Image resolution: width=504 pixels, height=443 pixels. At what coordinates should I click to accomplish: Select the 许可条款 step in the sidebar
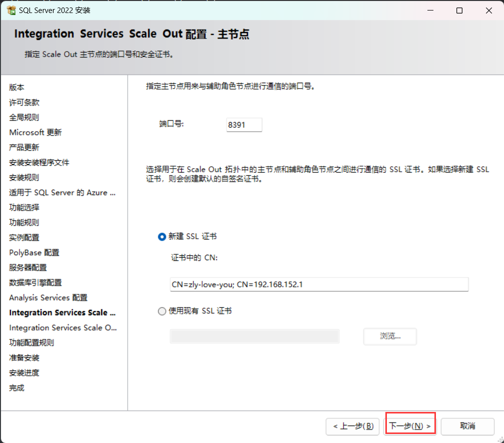click(24, 103)
